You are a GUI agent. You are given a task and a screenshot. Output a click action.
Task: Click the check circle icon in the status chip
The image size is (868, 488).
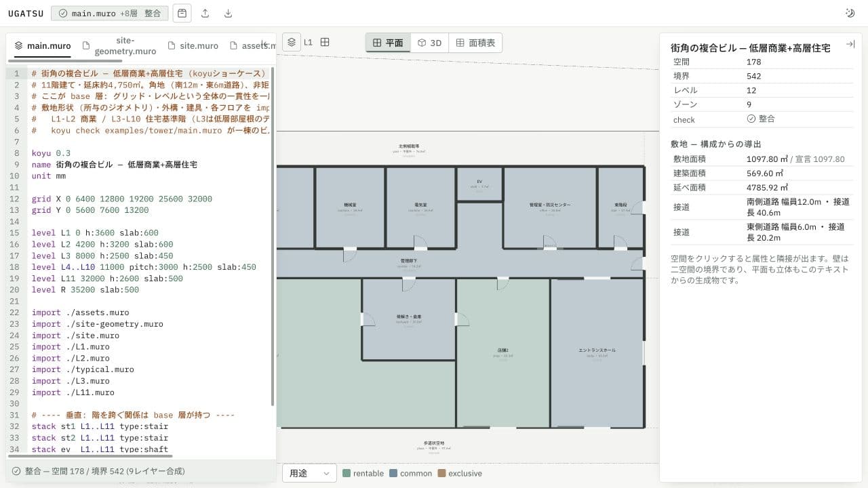63,13
